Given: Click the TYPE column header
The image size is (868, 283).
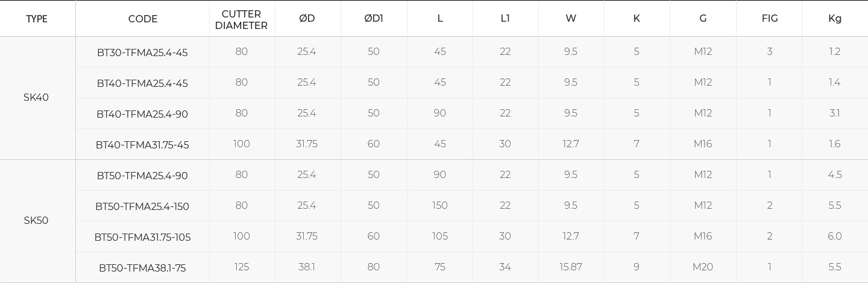Looking at the screenshot, I should click(37, 19).
